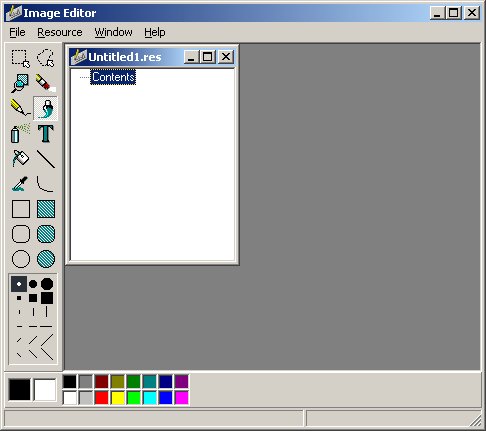Select the Contents tree node
The image size is (486, 431).
pyautogui.click(x=113, y=77)
